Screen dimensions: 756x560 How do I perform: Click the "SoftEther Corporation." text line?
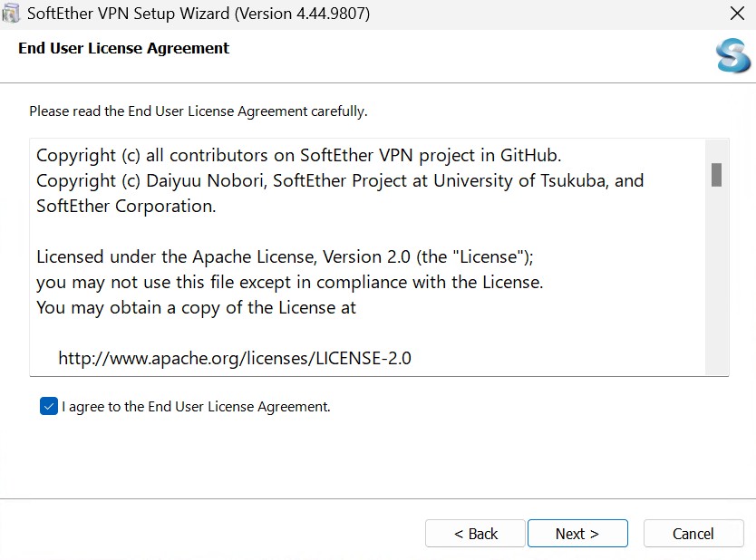coord(126,206)
